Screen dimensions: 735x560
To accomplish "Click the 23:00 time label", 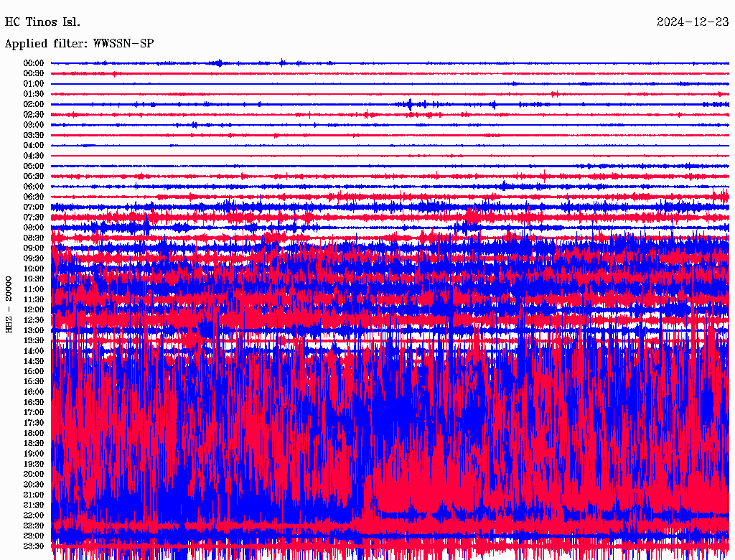I will pos(34,536).
